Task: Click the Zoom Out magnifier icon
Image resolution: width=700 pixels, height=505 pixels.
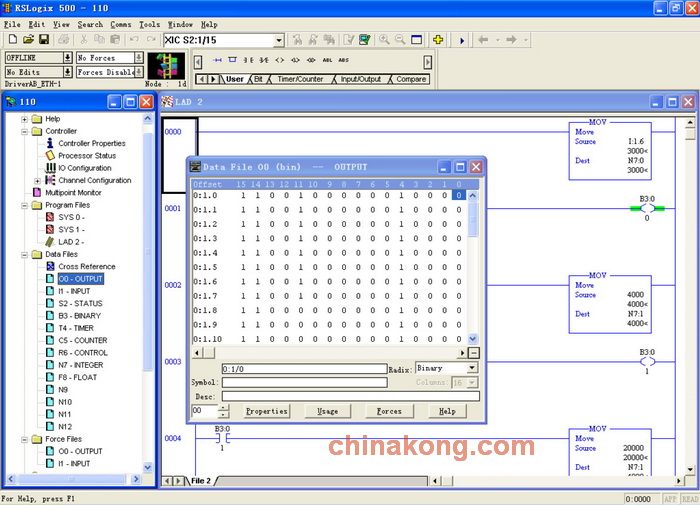Action: (400, 40)
